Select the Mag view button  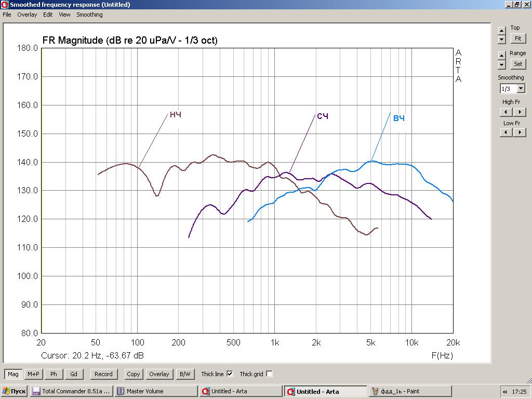point(13,374)
